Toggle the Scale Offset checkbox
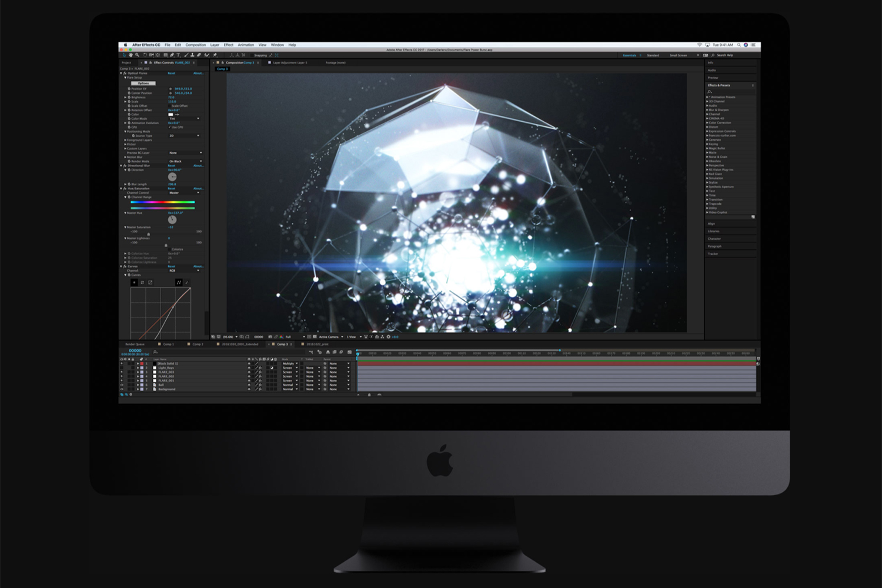This screenshot has height=588, width=882. click(x=169, y=106)
